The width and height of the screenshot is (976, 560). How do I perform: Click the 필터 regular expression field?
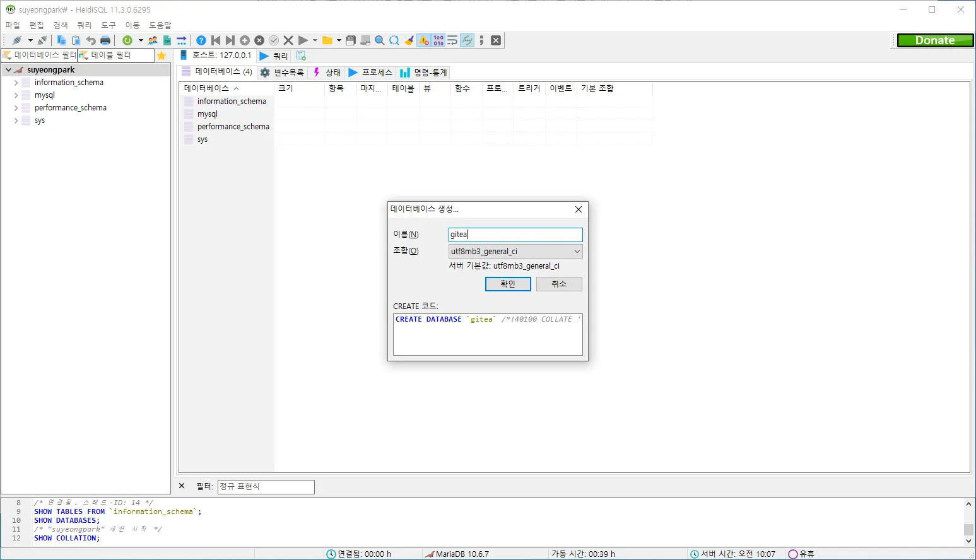click(266, 487)
